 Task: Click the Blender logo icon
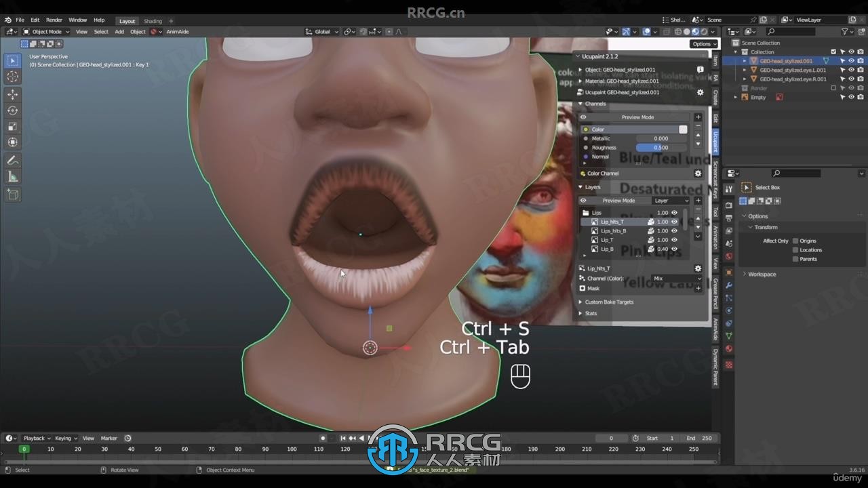point(7,20)
